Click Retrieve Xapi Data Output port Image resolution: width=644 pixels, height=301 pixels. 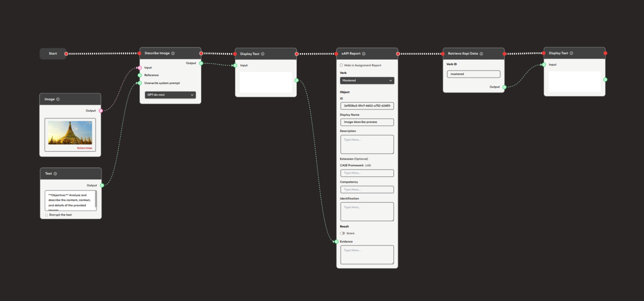tap(504, 87)
